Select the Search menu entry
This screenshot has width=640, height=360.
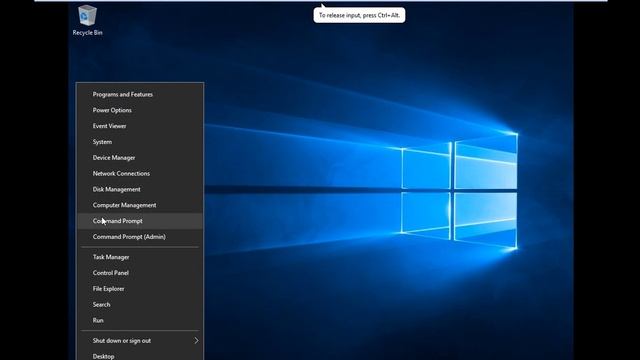pos(140,304)
